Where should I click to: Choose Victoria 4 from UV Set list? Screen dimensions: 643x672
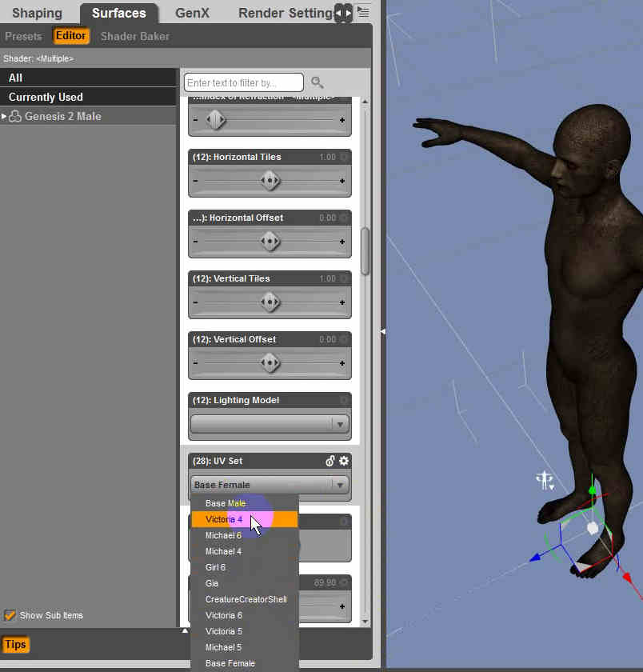(x=244, y=519)
